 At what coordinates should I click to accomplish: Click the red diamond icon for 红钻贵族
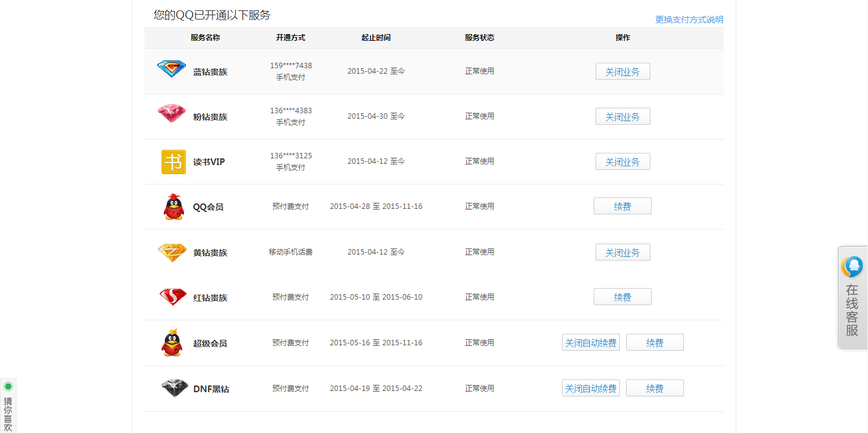click(173, 297)
